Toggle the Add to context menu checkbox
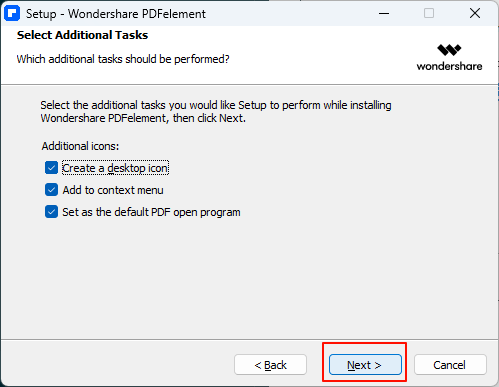Viewport: 499px width, 387px height. (51, 190)
